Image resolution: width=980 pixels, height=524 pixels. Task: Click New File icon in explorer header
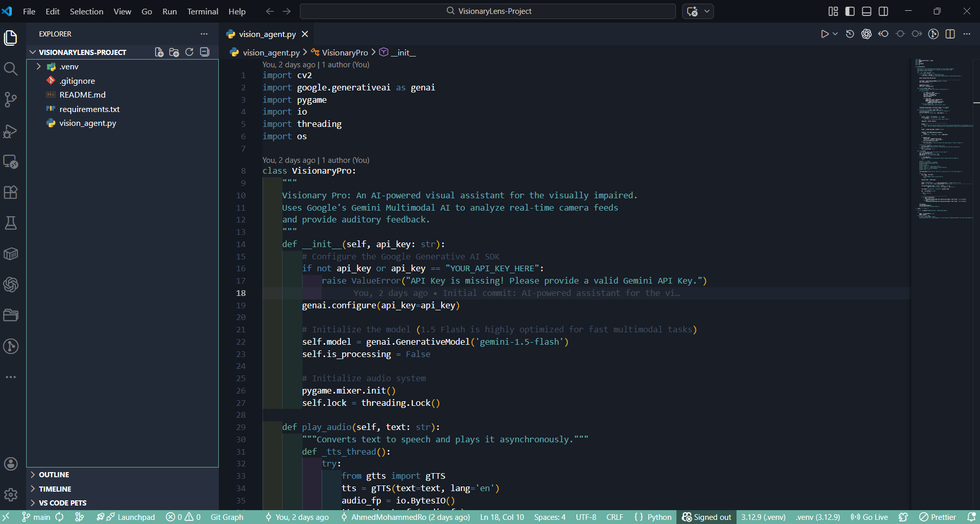coord(159,52)
